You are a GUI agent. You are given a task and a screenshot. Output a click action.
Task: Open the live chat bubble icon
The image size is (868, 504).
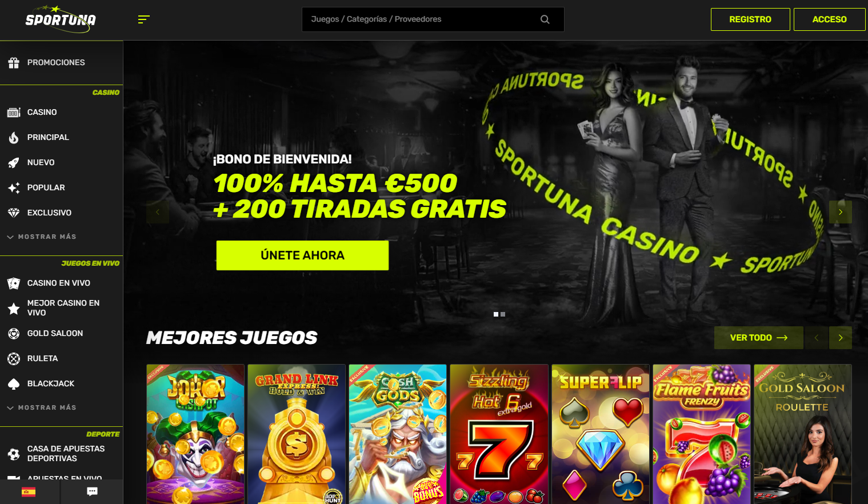click(92, 491)
